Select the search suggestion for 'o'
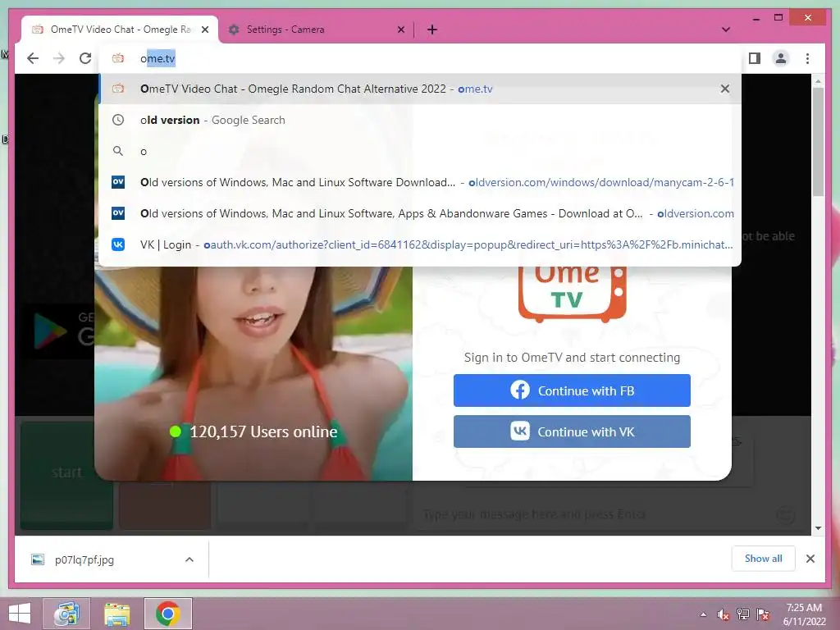 [420, 151]
